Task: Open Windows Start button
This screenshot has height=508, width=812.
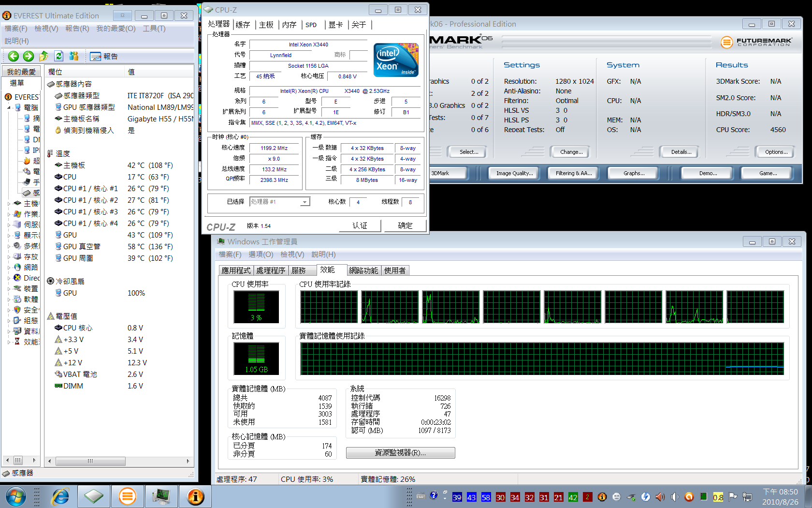Action: 16,496
